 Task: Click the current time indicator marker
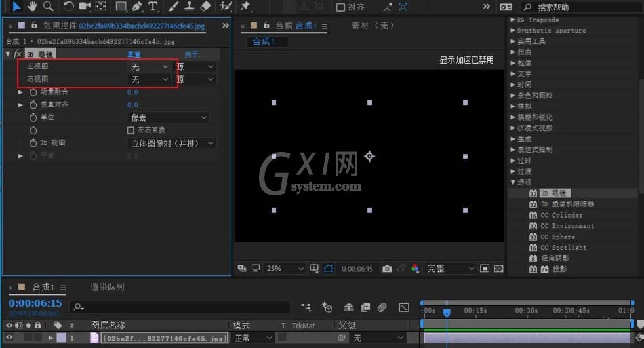click(x=447, y=313)
